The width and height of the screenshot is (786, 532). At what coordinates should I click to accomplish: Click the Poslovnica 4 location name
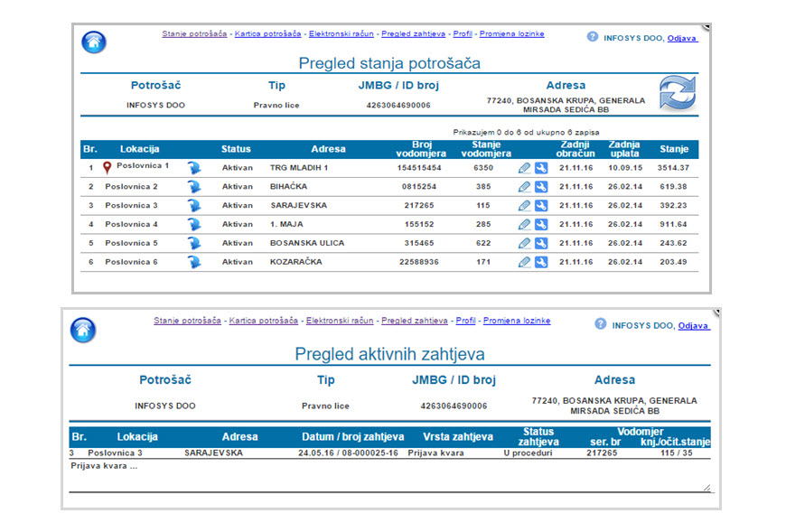click(x=131, y=224)
